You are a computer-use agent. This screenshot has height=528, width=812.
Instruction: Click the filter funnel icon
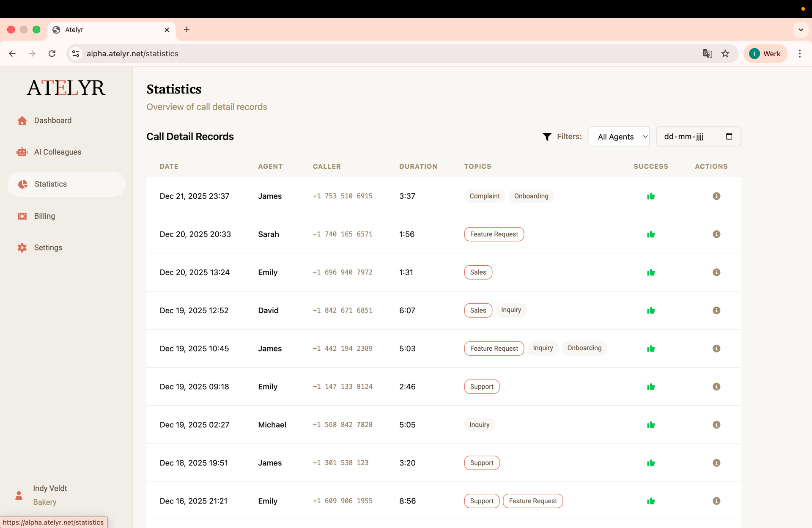click(x=547, y=137)
